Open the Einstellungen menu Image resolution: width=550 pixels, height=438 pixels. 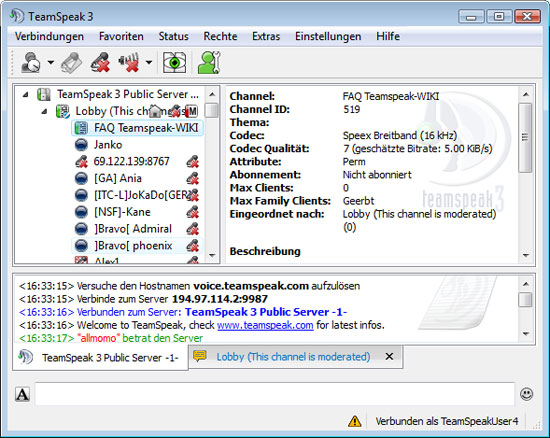point(328,36)
